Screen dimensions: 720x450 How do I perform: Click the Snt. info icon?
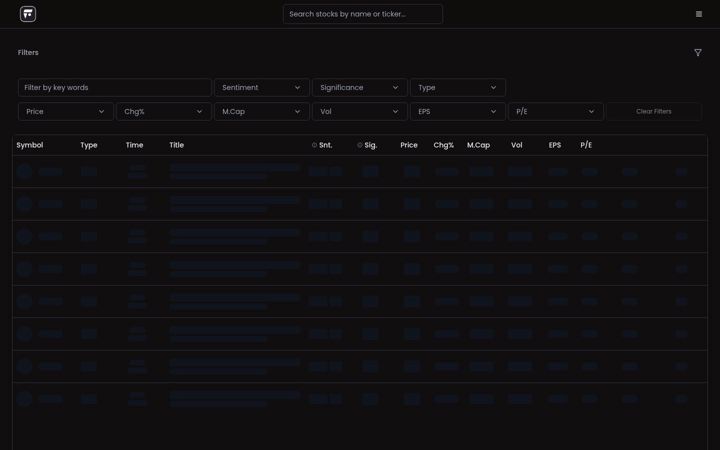(x=315, y=145)
